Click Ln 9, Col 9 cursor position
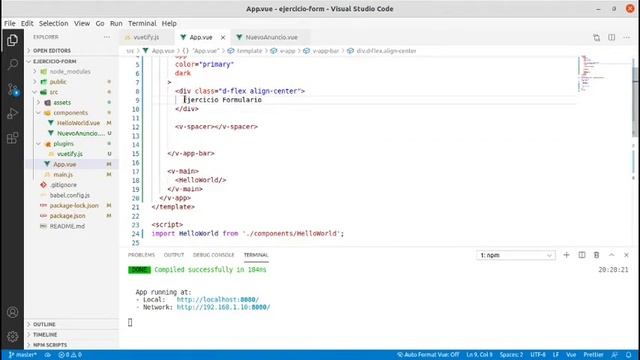Viewport: 640px width, 360px height. [479, 355]
